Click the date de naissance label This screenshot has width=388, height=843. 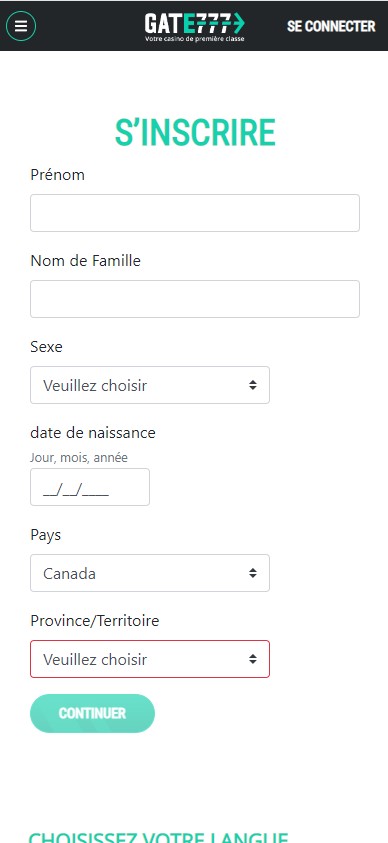(93, 433)
